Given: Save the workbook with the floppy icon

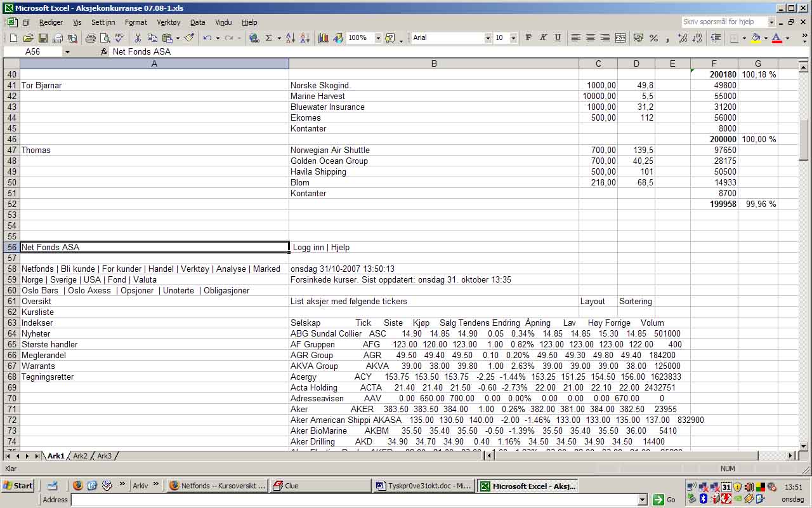Looking at the screenshot, I should click(x=43, y=38).
